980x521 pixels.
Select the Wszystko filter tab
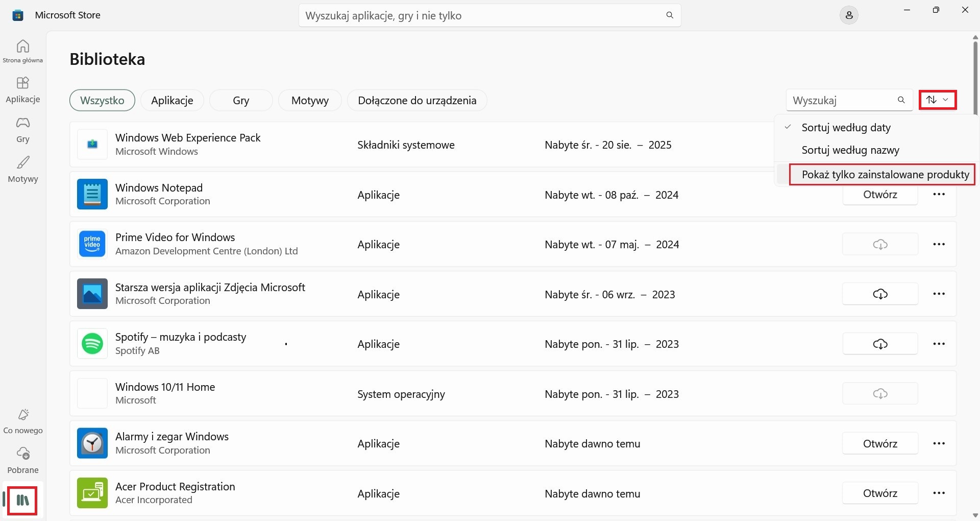pos(102,101)
